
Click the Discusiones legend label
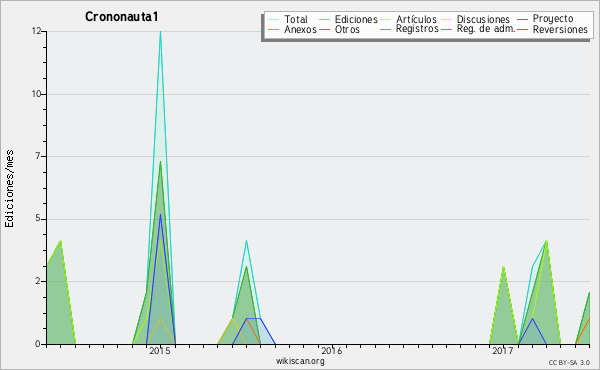pos(483,19)
